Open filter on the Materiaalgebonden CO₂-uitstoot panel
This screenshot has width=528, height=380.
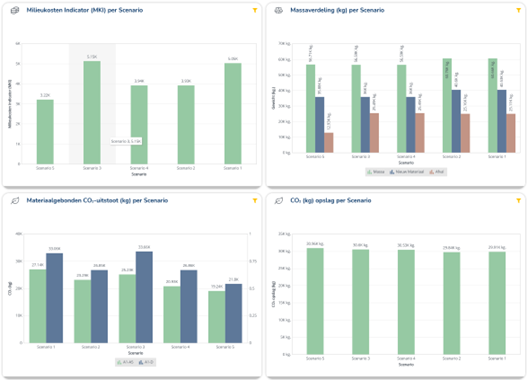[x=255, y=201]
